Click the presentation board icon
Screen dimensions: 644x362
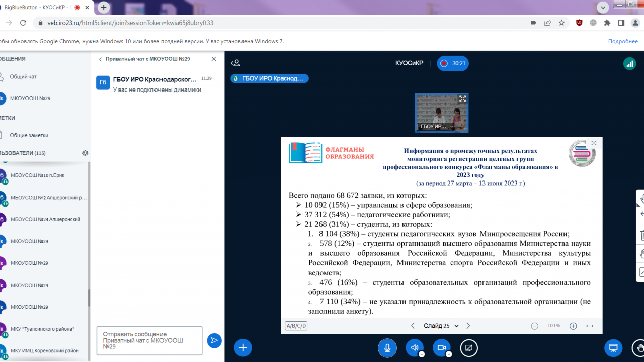[x=613, y=348]
